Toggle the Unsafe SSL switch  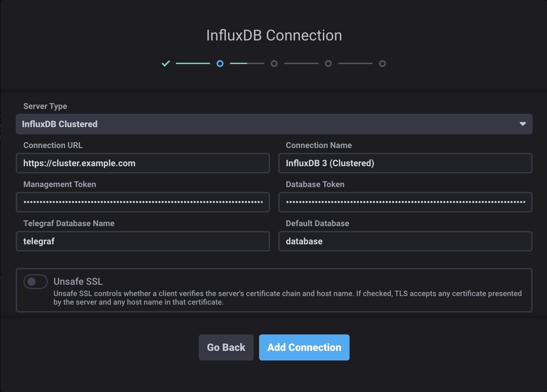click(x=35, y=282)
